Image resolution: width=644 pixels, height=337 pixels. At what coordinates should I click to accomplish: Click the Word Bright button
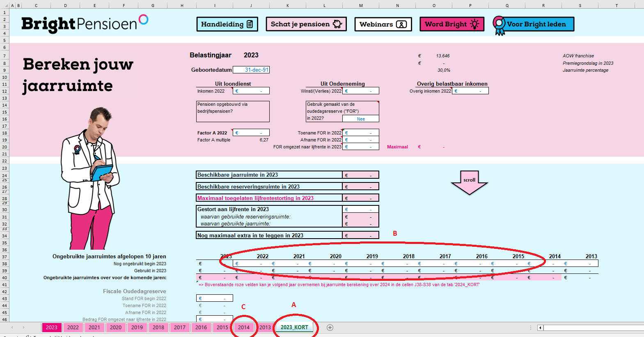[452, 24]
